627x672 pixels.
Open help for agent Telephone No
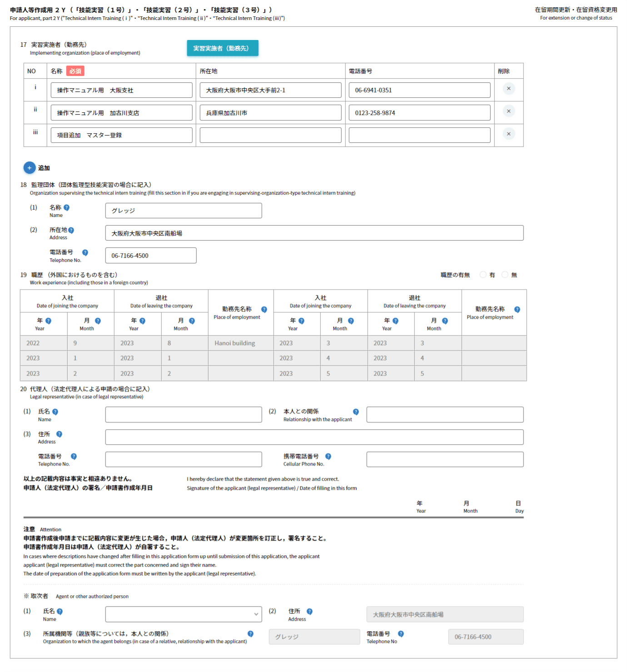pyautogui.click(x=401, y=634)
